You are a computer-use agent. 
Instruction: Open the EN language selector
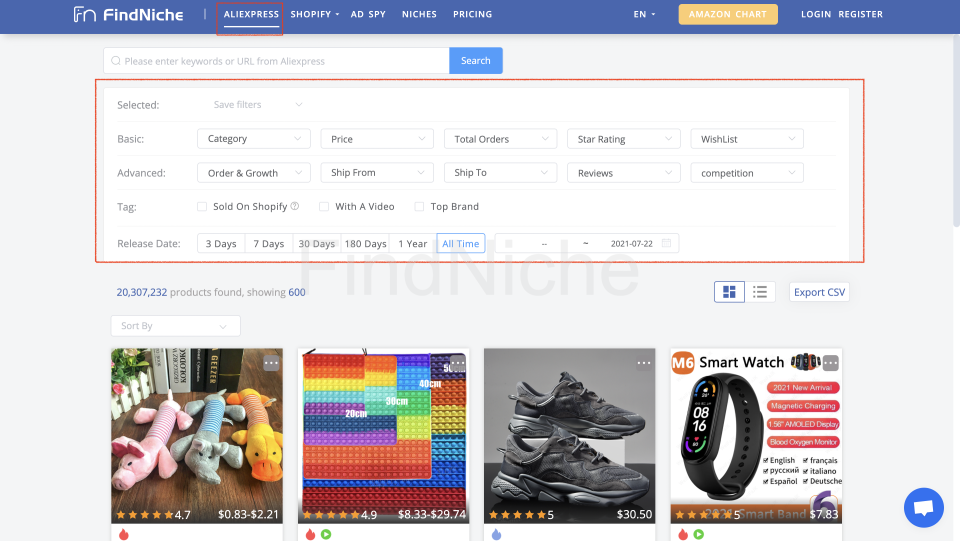[x=644, y=14]
